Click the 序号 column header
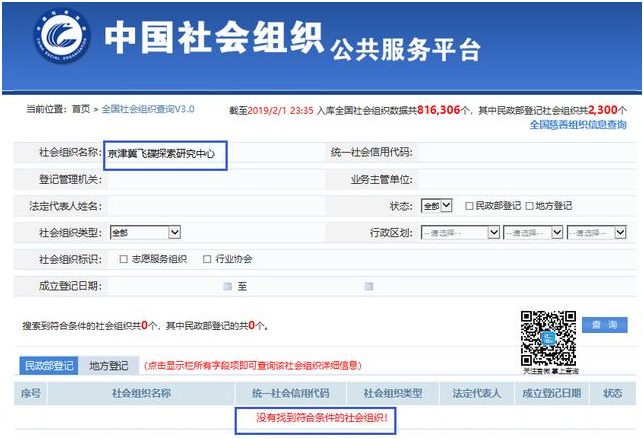This screenshot has width=643, height=439. [x=31, y=394]
